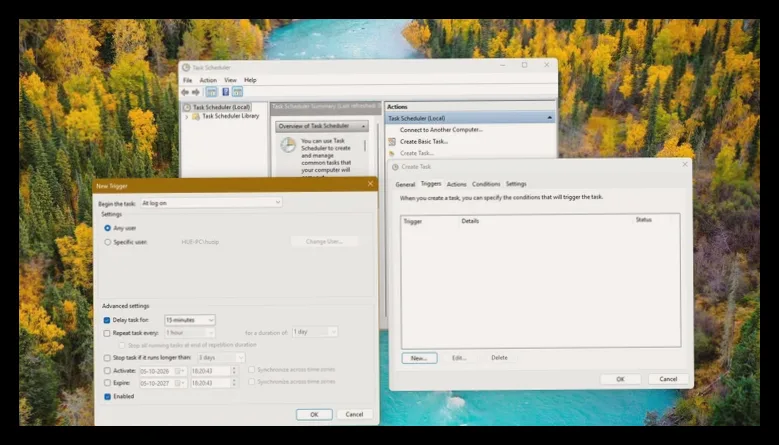
Task: Select the Any user radio button
Action: [x=107, y=228]
